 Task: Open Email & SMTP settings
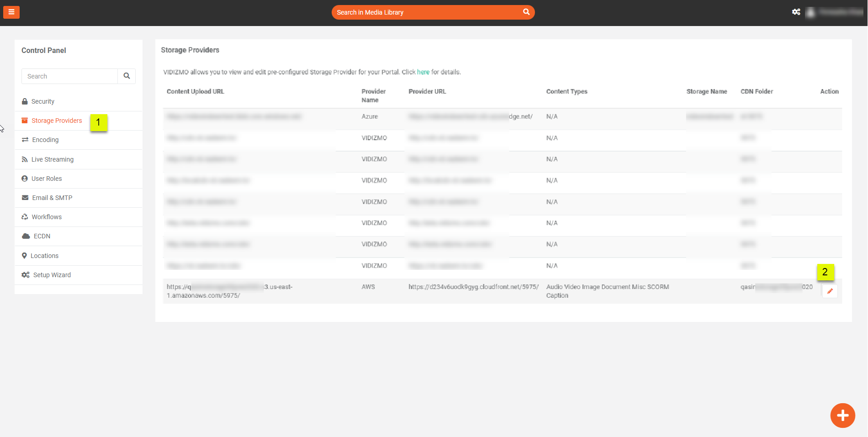click(52, 198)
